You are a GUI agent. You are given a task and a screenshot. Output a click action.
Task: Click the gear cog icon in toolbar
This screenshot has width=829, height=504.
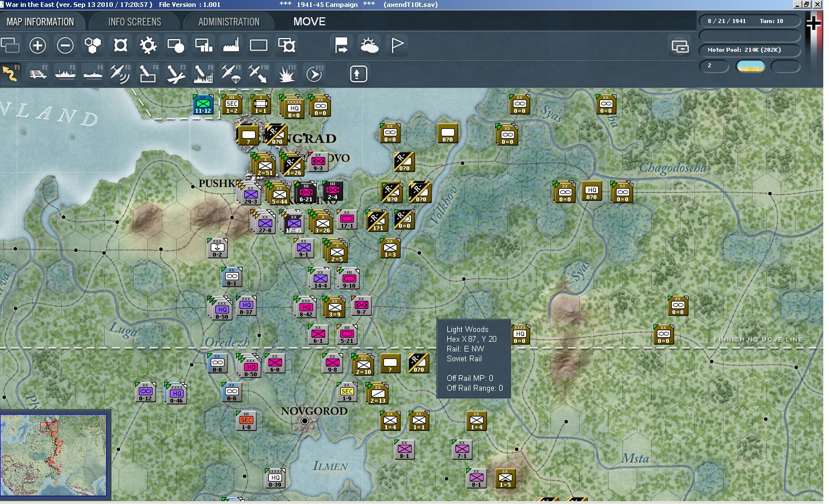pos(148,45)
